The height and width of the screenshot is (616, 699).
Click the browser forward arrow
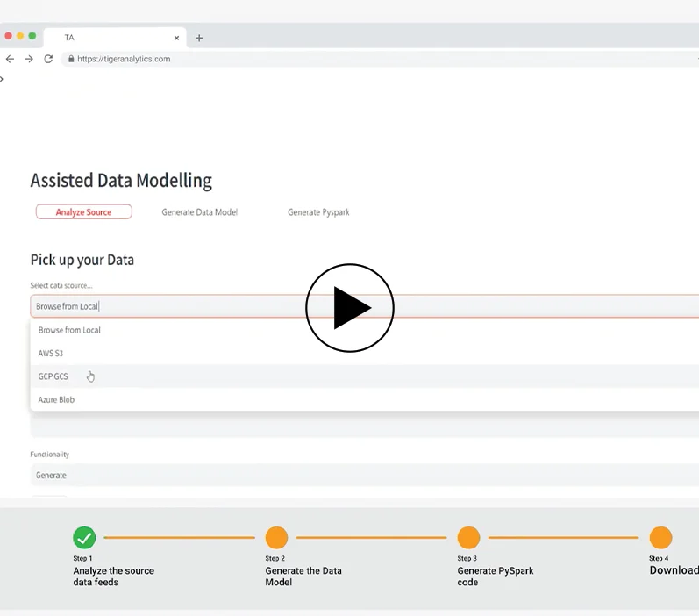29,59
